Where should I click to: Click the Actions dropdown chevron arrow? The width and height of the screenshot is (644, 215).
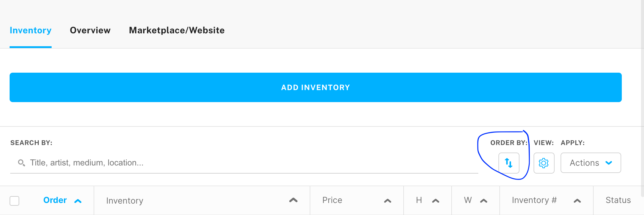click(609, 163)
